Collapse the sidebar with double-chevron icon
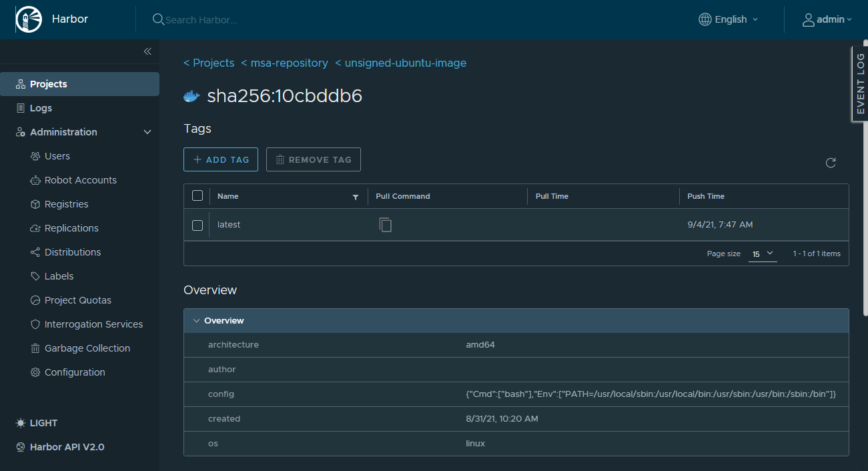 click(147, 51)
